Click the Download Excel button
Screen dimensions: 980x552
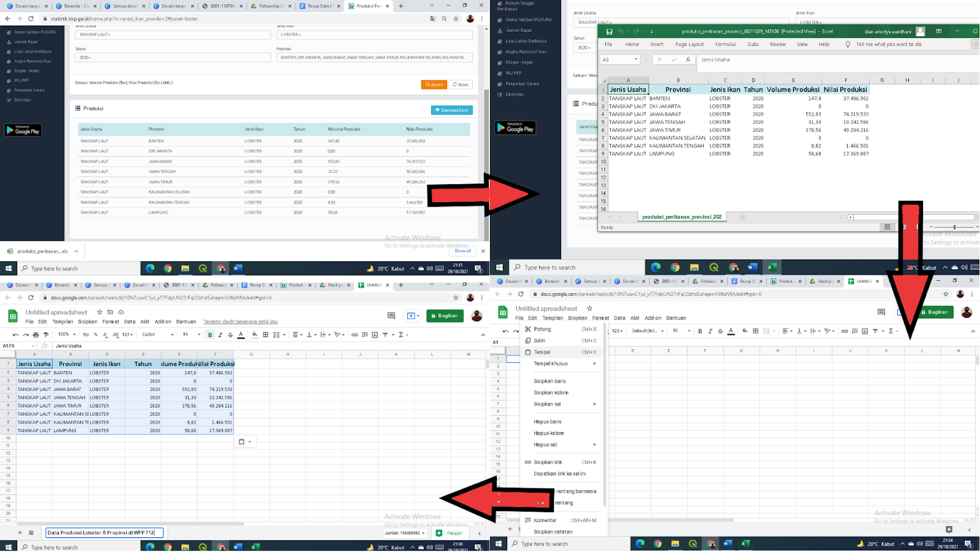tap(451, 110)
